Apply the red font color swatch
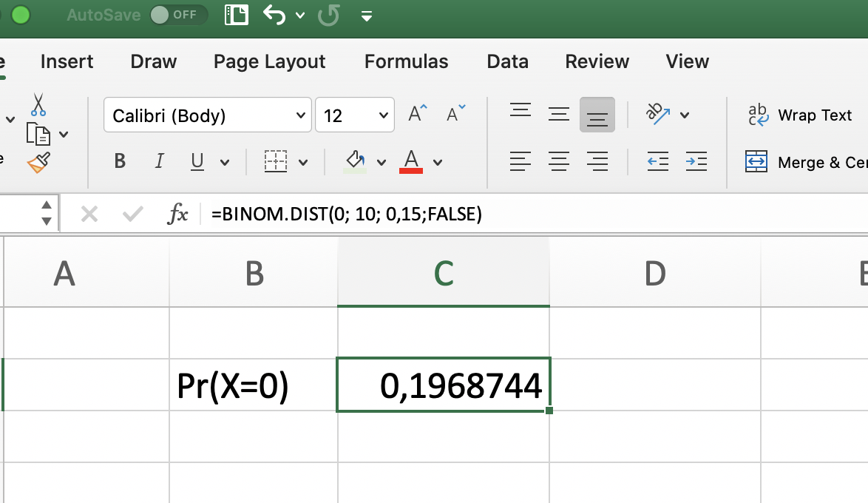This screenshot has height=503, width=868. pos(411,161)
